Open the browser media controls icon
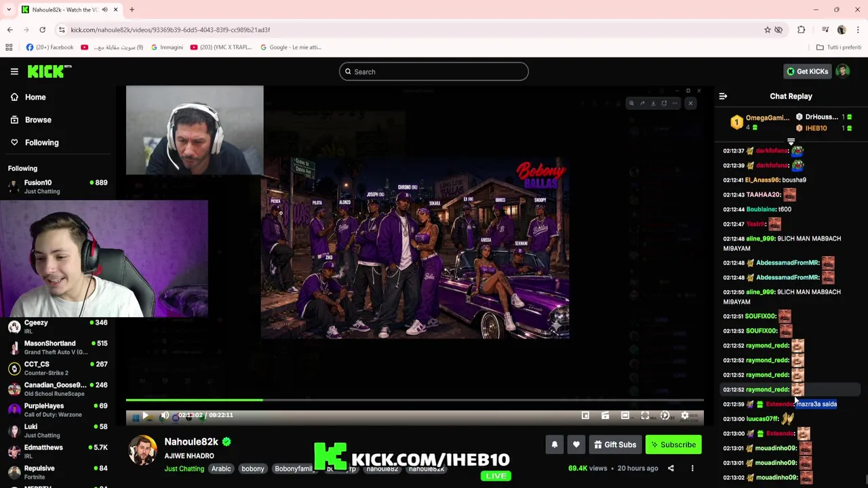 coord(825,30)
